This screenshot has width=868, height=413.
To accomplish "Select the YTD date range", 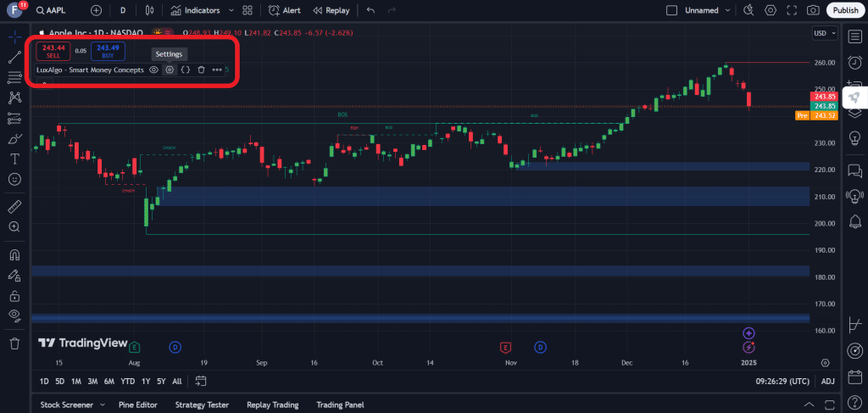I will coord(128,382).
